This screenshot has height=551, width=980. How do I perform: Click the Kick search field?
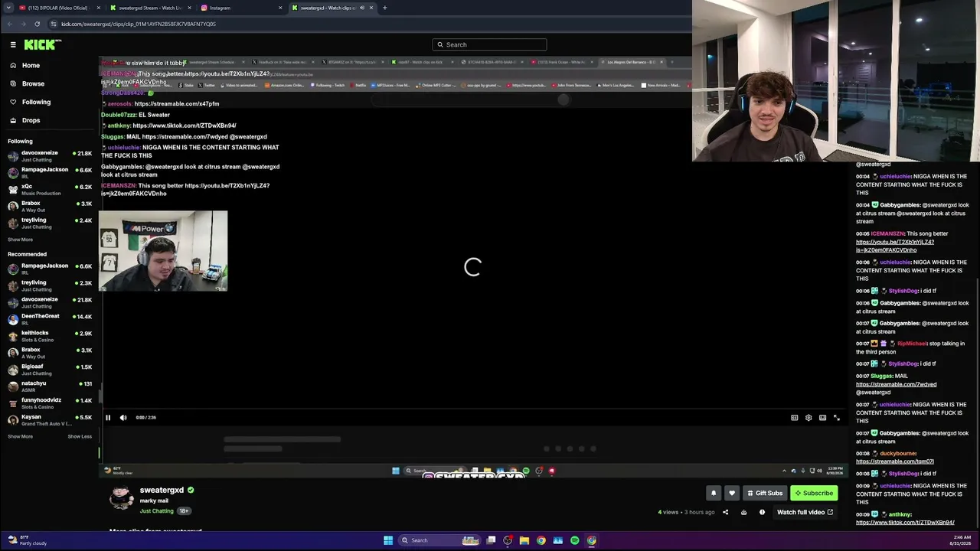coord(489,44)
